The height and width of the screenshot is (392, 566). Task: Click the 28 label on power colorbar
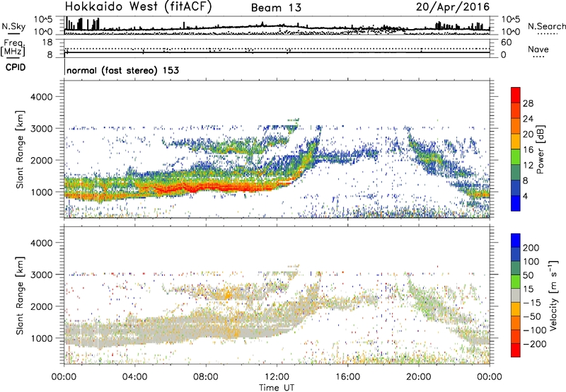tap(528, 103)
